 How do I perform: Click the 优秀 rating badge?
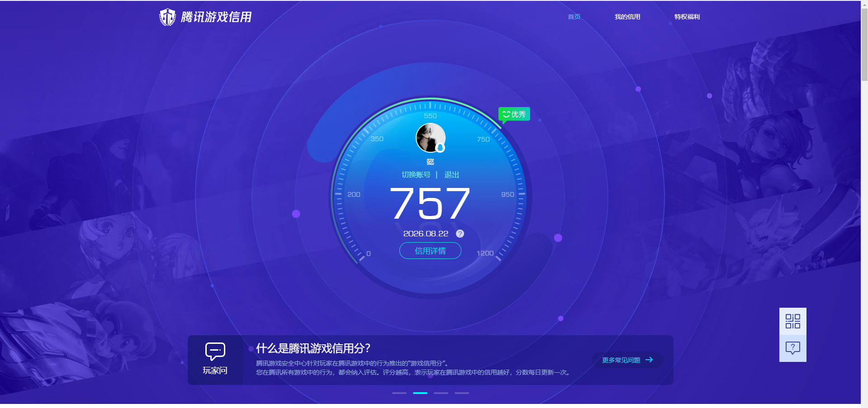514,114
